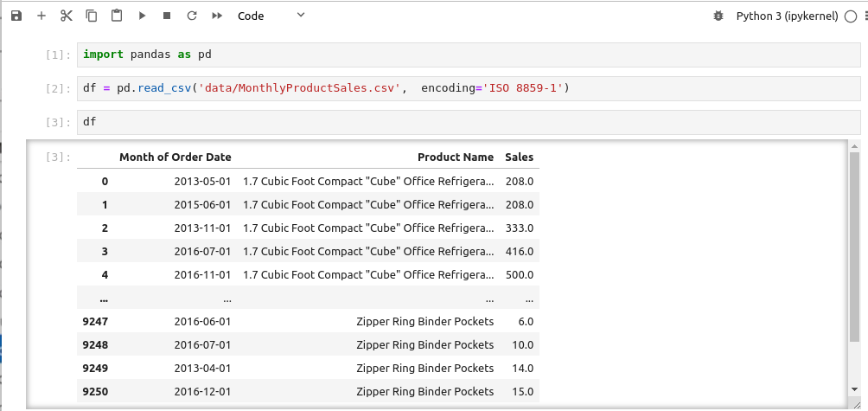Image resolution: width=868 pixels, height=411 pixels.
Task: Click the kernel status circle indicator
Action: pyautogui.click(x=850, y=16)
